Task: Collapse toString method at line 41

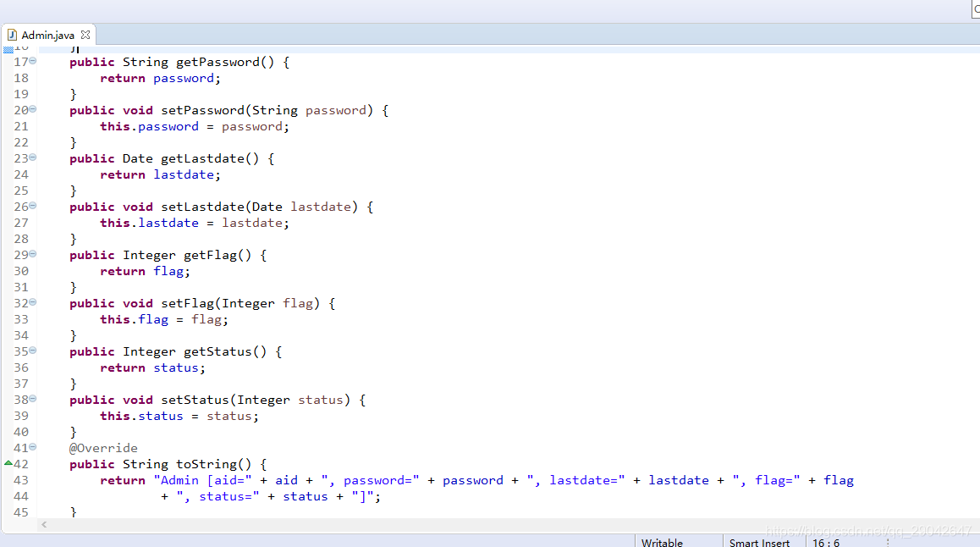Action: click(x=32, y=446)
